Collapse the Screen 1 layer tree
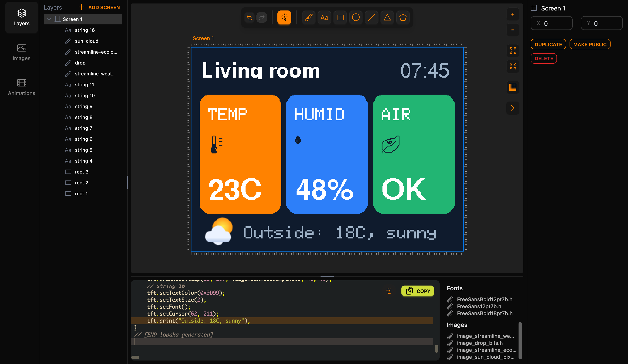Screen dimensions: 628x364 point(49,19)
